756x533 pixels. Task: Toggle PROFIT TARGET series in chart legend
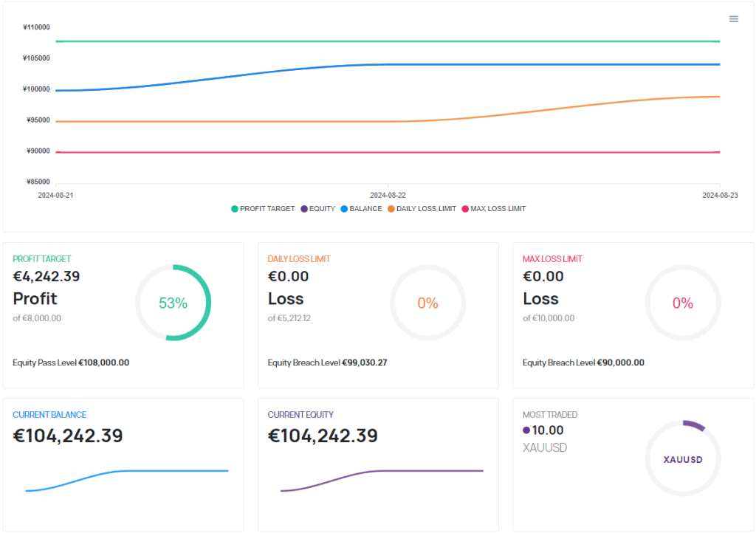[x=263, y=209]
